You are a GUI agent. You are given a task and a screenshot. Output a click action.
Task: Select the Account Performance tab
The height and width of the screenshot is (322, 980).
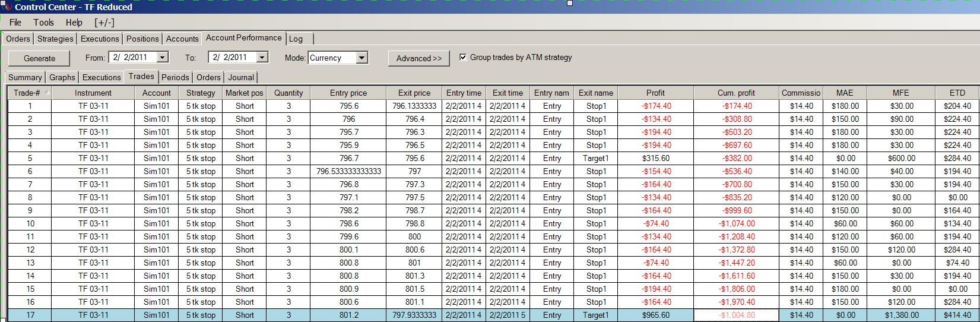pos(244,37)
